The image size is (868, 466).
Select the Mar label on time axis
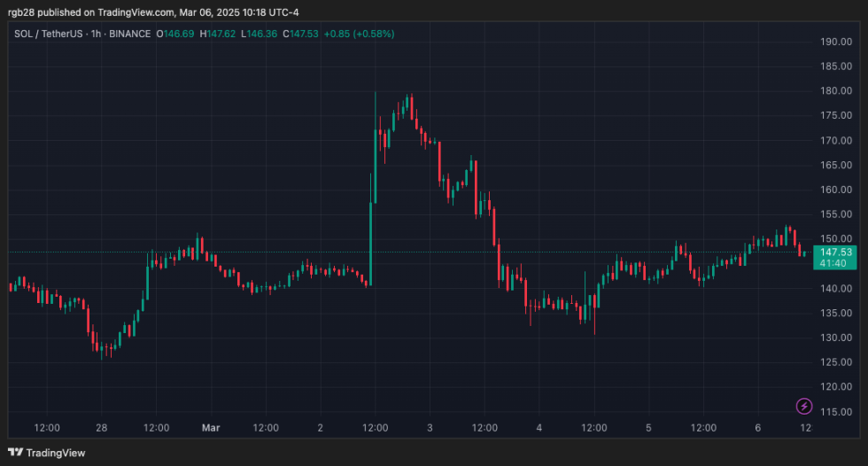[x=211, y=428]
